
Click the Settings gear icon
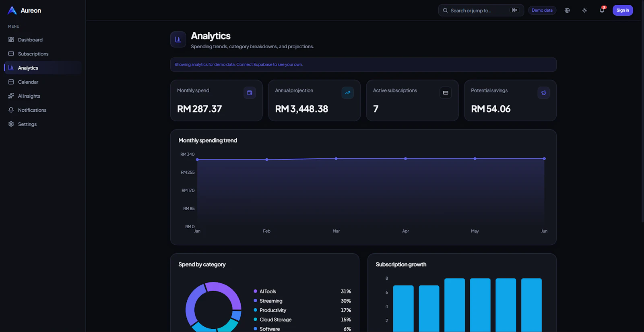coord(11,124)
